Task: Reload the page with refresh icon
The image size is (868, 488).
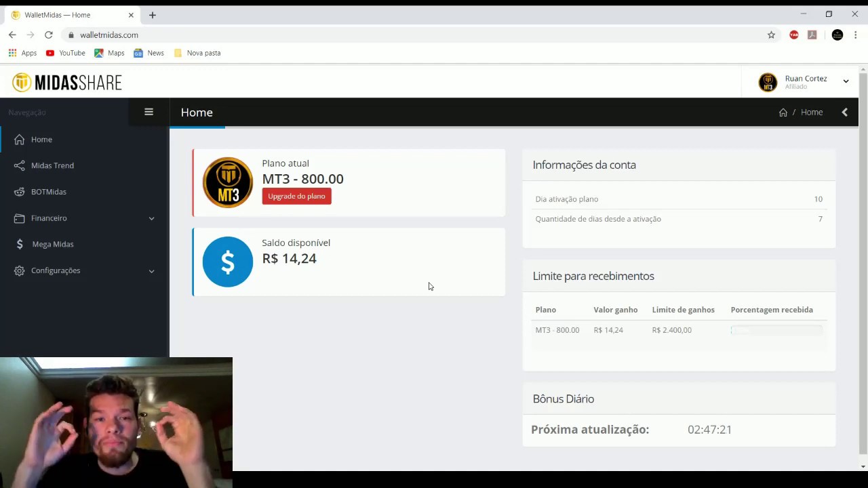Action: pyautogui.click(x=49, y=35)
